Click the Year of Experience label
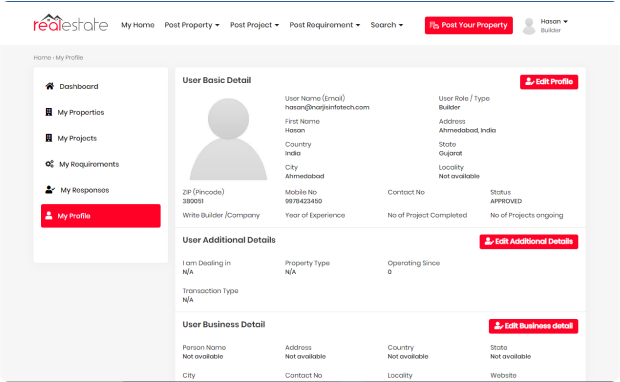The image size is (620, 382). [315, 215]
